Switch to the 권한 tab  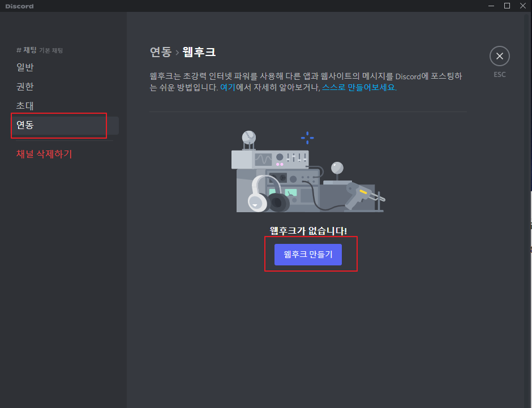(65, 87)
